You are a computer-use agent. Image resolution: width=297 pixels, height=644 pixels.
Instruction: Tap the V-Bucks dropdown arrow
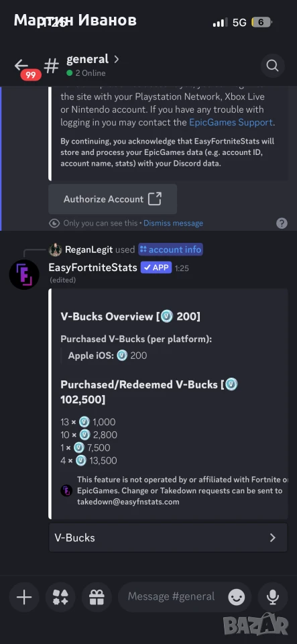273,537
